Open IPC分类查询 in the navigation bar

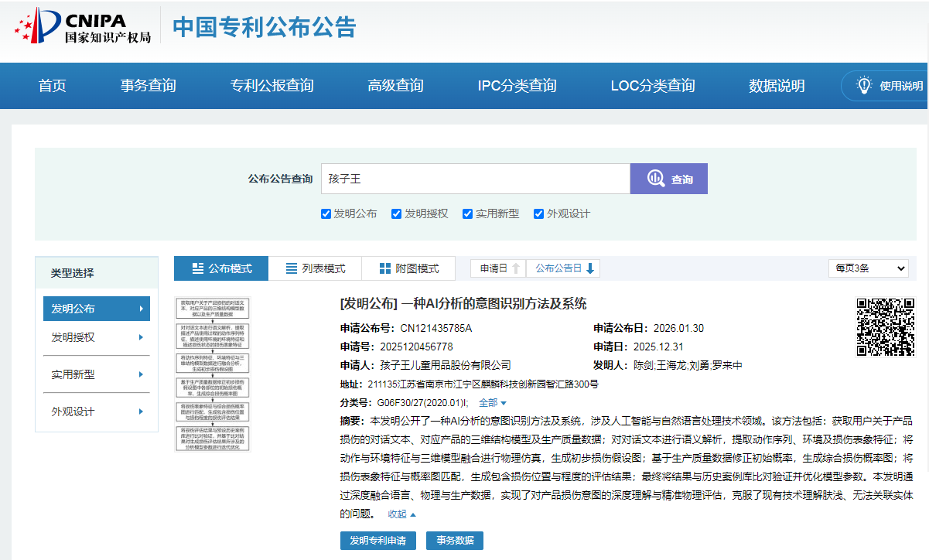[517, 86]
